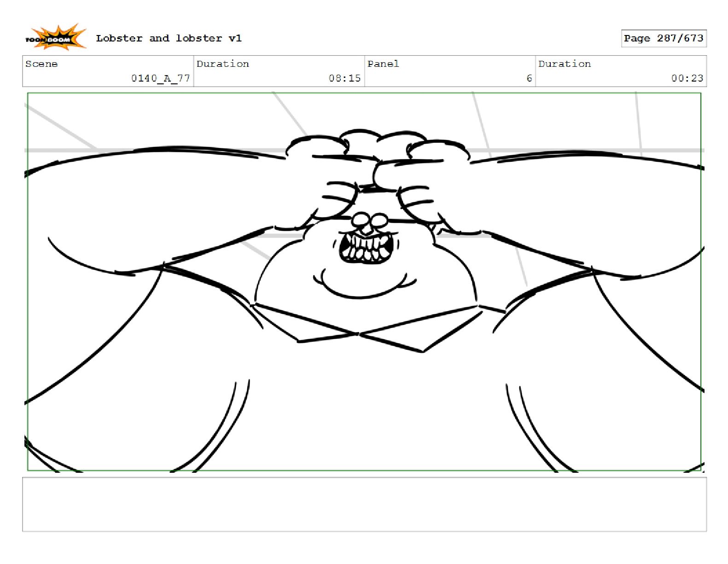Click the 'Scene' header label
Image resolution: width=728 pixels, height=564 pixels.
[41, 64]
